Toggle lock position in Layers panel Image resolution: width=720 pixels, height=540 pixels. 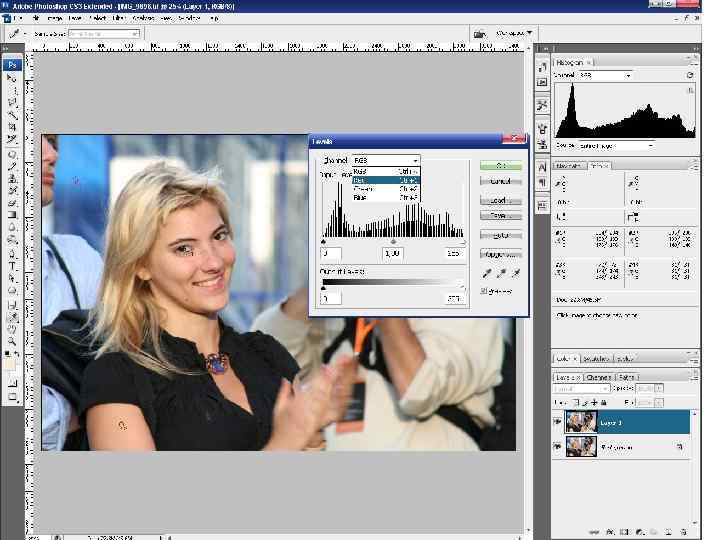(x=594, y=403)
